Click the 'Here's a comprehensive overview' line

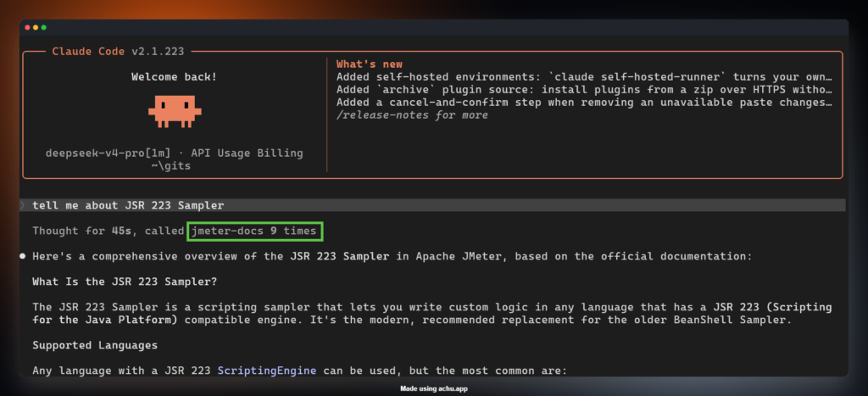[x=392, y=256]
